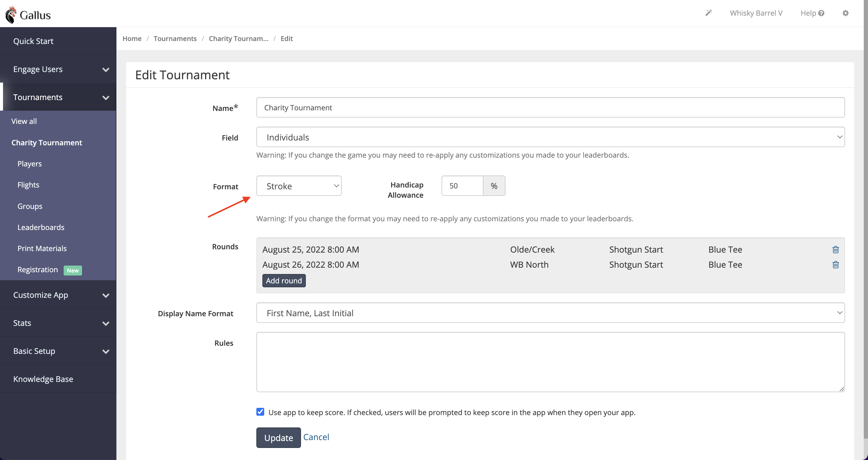Open the Whisky Barrel V account menu
The width and height of the screenshot is (868, 460).
pyautogui.click(x=756, y=13)
